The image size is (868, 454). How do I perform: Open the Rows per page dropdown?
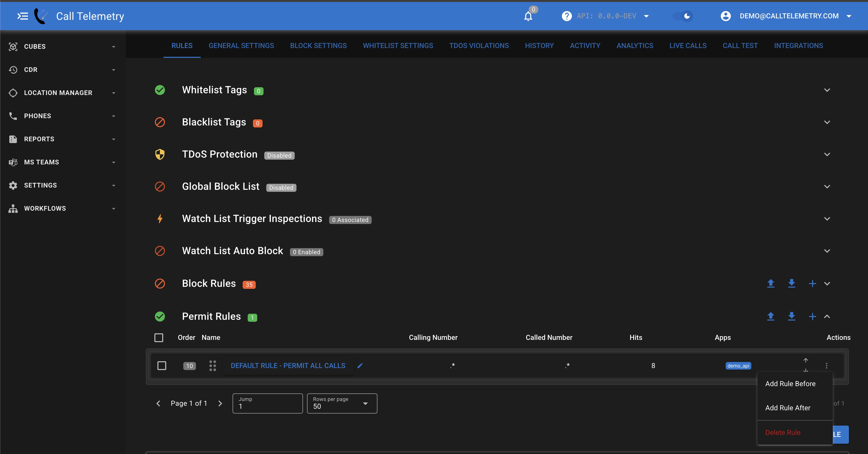pyautogui.click(x=342, y=403)
